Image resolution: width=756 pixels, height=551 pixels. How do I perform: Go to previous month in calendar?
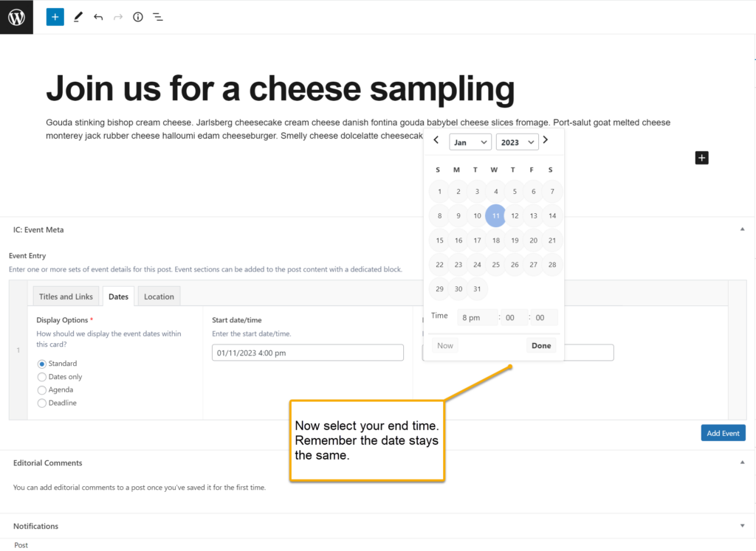[436, 139]
